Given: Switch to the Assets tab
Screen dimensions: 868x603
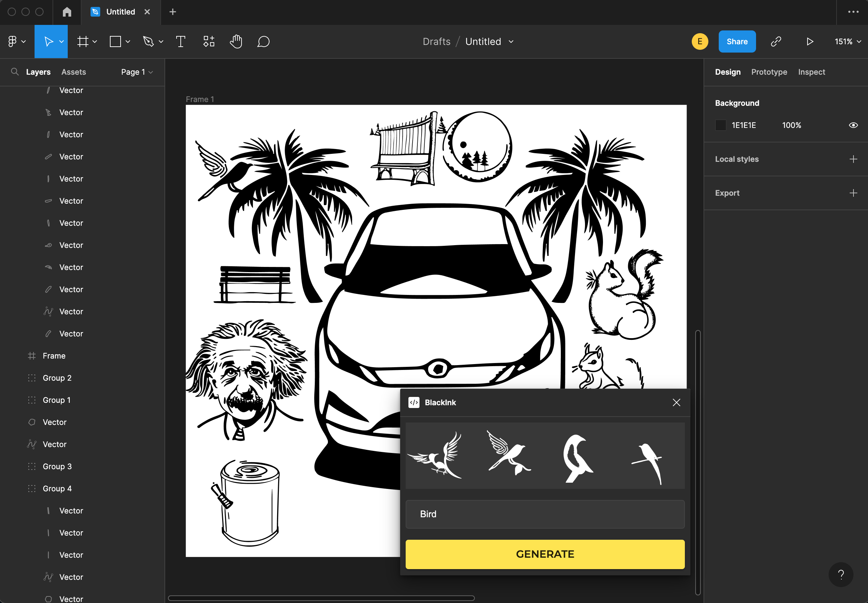Looking at the screenshot, I should point(74,72).
